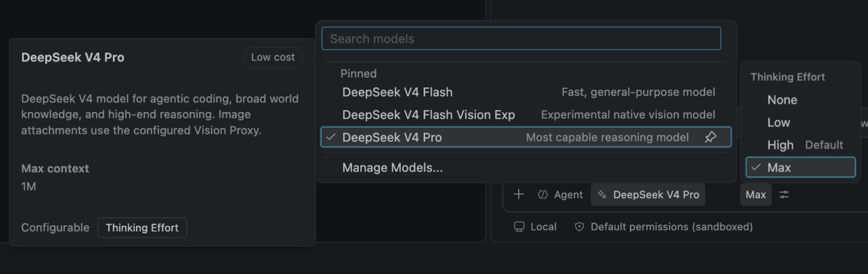
Task: Set Thinking Effort to None
Action: [x=801, y=100]
